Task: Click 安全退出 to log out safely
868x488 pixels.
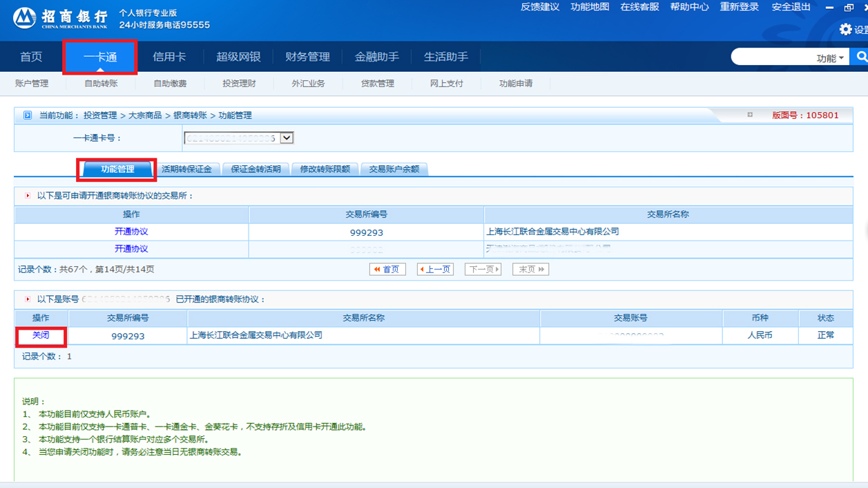Action: 791,7
